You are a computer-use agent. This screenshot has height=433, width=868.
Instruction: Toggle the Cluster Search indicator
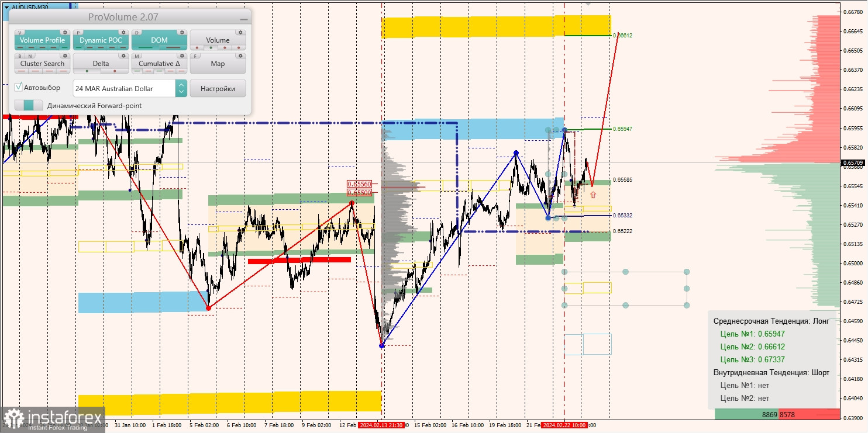coord(42,64)
